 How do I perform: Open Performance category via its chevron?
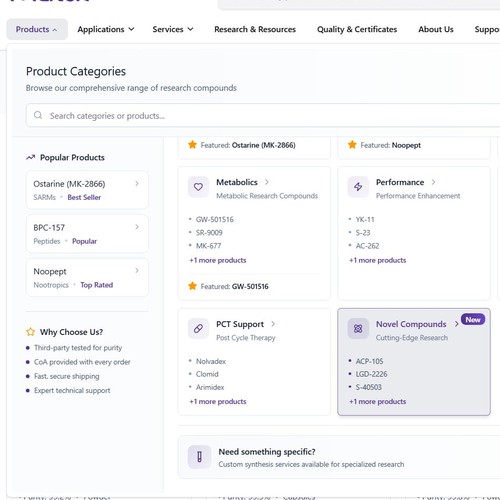tap(433, 182)
